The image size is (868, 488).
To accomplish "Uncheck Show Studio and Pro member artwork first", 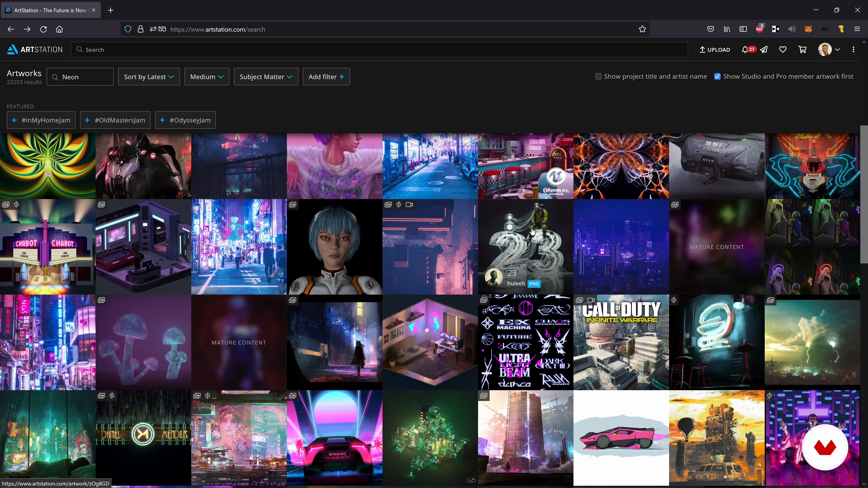I will (717, 76).
